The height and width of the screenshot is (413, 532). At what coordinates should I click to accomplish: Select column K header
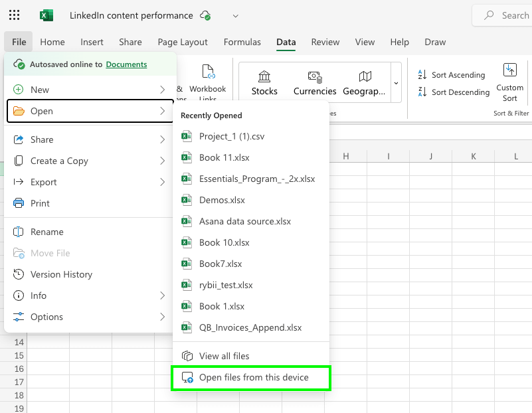click(474, 156)
